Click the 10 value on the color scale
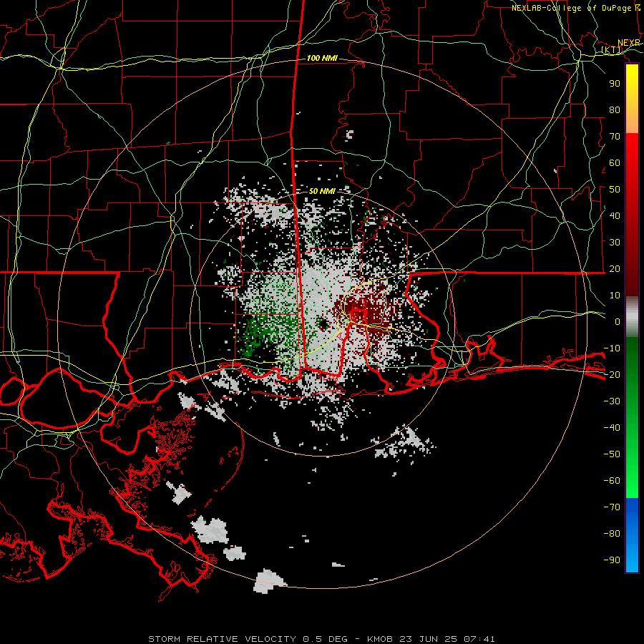 click(615, 296)
